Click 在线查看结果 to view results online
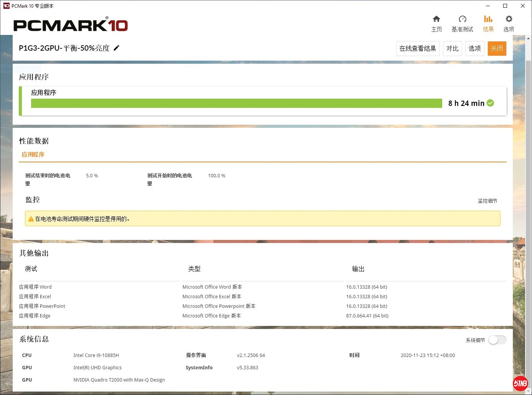 click(418, 48)
